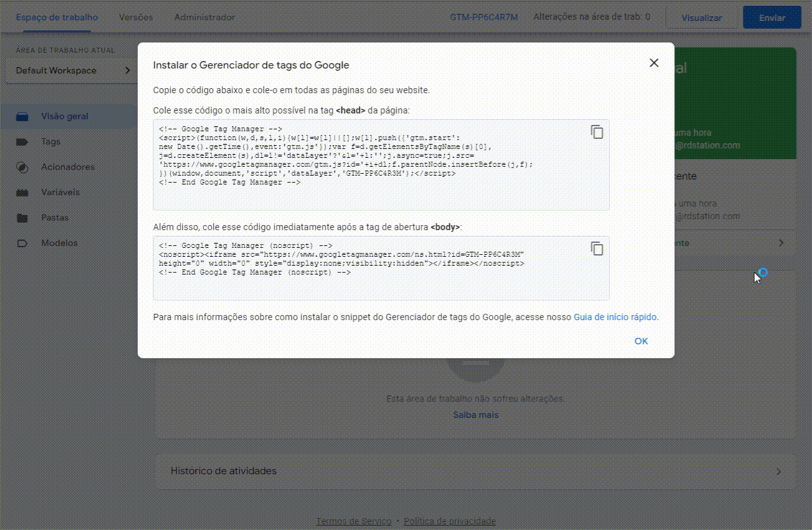Screen dimensions: 812x530
Task: Confirm the dialog with OK
Action: pyautogui.click(x=641, y=340)
